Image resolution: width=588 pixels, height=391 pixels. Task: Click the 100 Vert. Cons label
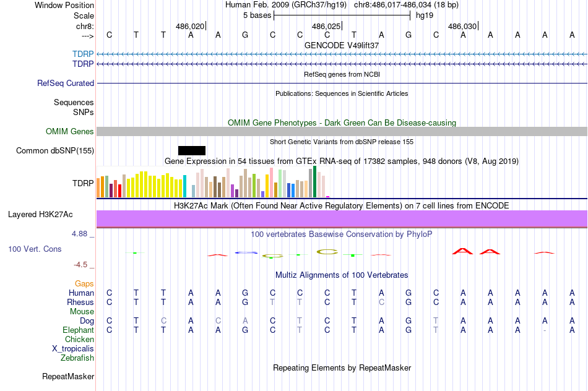(x=35, y=249)
